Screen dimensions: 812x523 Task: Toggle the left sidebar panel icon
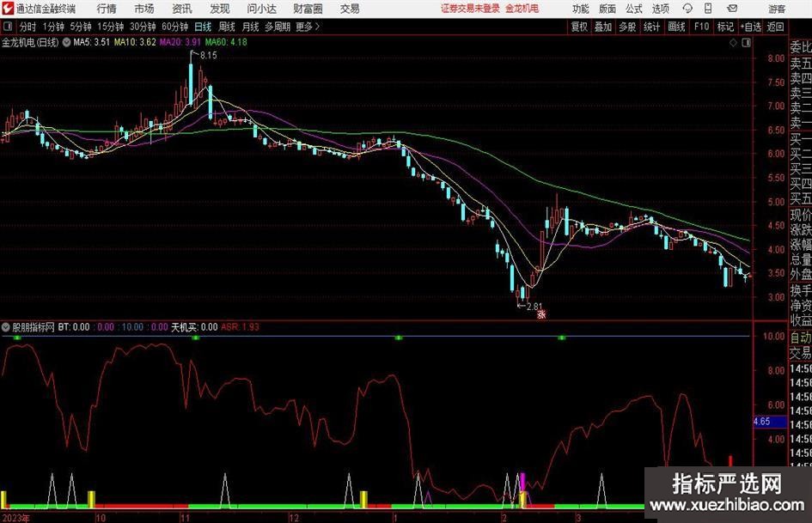point(8,26)
